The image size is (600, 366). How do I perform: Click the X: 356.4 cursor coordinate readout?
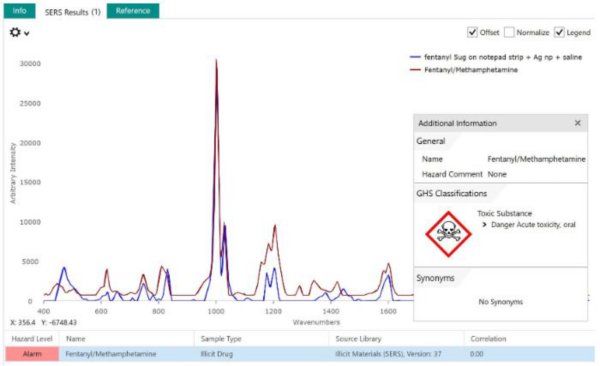pyautogui.click(x=24, y=322)
